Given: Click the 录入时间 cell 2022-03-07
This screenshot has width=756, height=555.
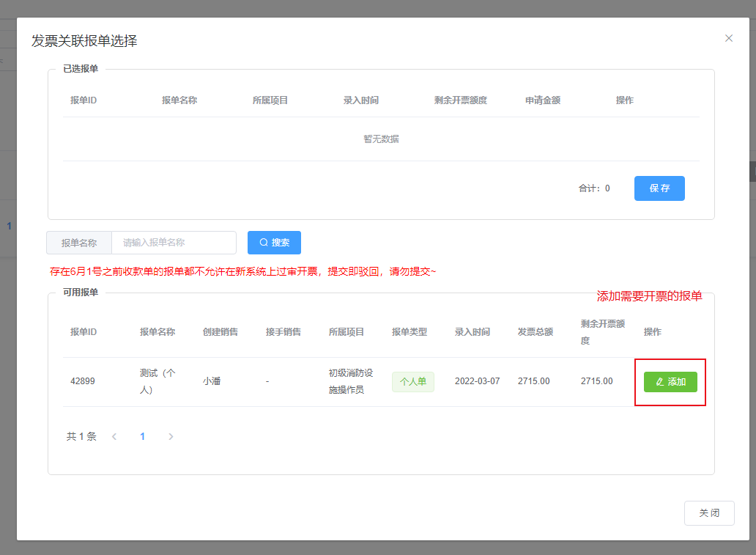Looking at the screenshot, I should 477,381.
